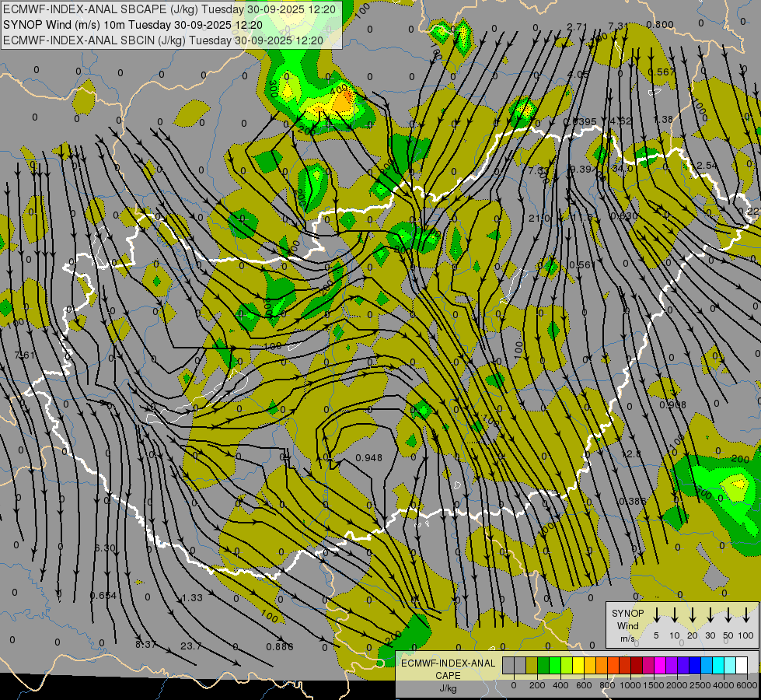Viewport: 761px width, 700px height.
Task: Click the 0.908 value on the map
Action: pyautogui.click(x=673, y=404)
